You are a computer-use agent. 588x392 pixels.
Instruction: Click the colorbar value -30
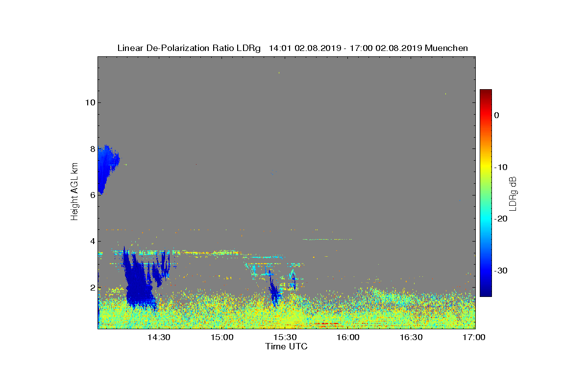coord(500,270)
